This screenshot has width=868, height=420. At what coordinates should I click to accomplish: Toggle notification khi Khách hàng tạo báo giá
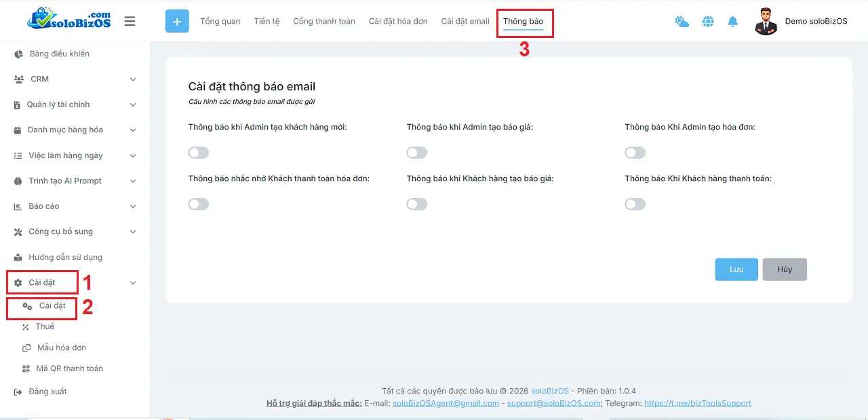pyautogui.click(x=417, y=204)
